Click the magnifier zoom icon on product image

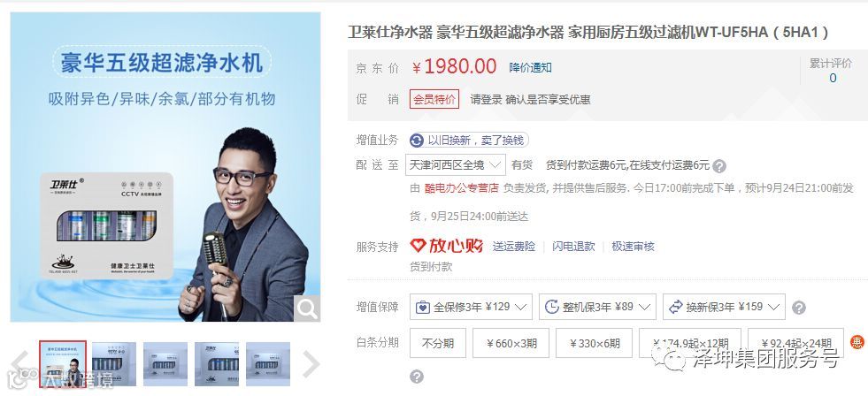coord(307,308)
